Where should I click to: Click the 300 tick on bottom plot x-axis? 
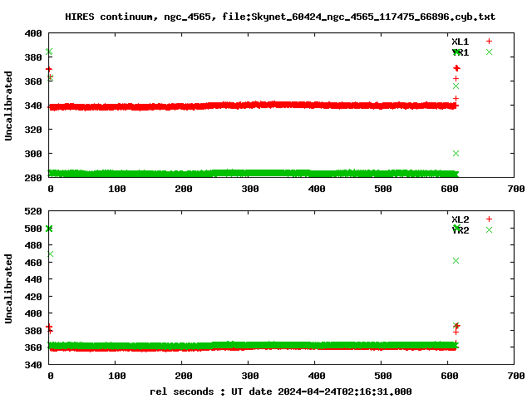pos(250,376)
